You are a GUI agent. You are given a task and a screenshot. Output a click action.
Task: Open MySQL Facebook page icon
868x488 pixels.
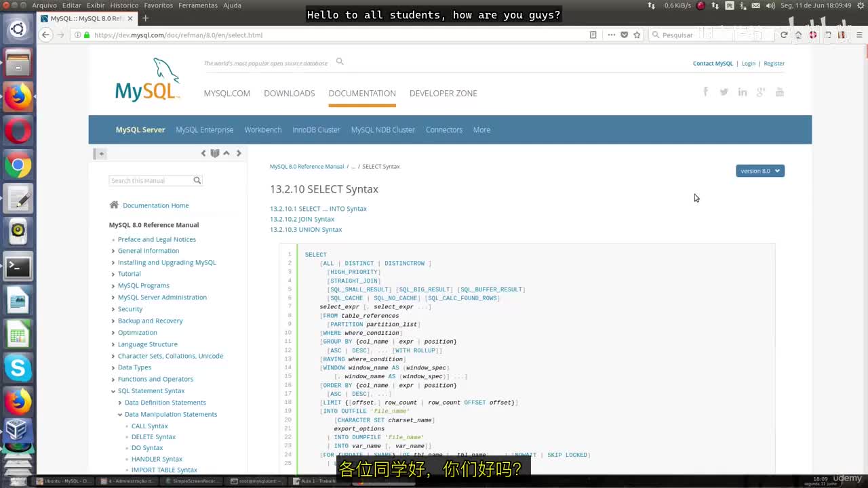(705, 91)
